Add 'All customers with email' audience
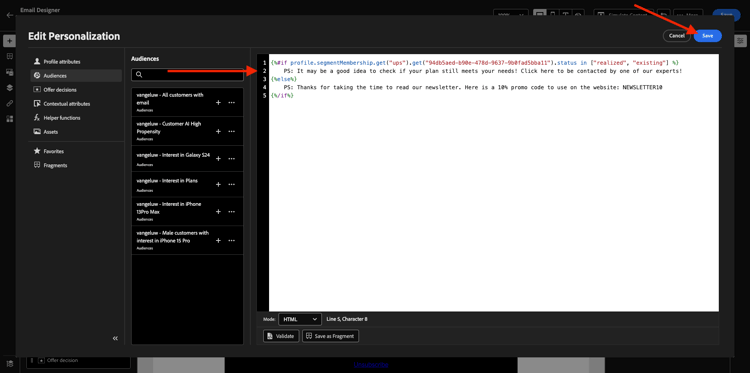The width and height of the screenshot is (750, 373). [218, 102]
